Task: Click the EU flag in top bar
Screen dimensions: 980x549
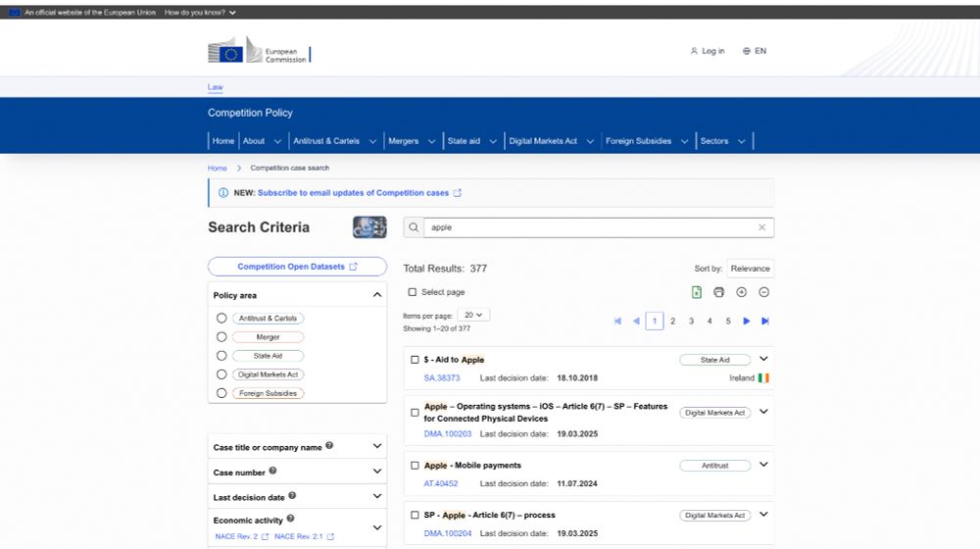Action: coord(14,12)
